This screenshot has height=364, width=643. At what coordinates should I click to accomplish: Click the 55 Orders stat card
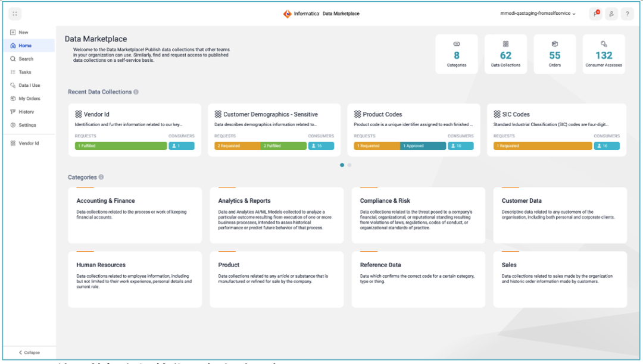554,54
